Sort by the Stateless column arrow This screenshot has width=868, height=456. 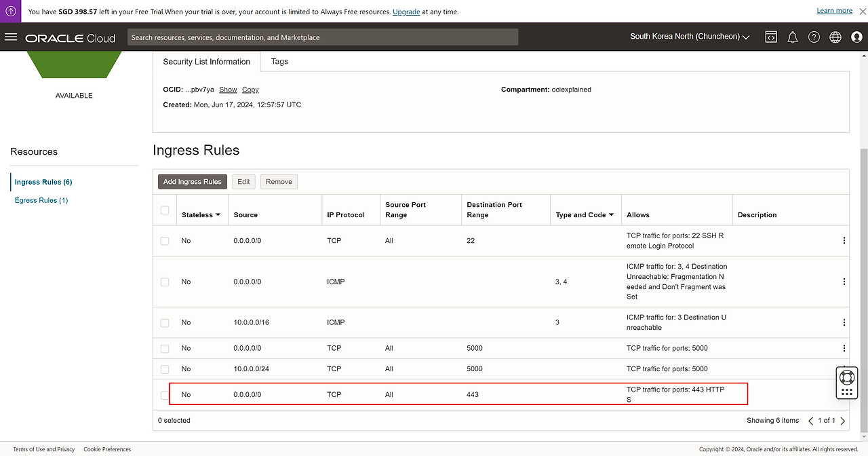pos(218,215)
